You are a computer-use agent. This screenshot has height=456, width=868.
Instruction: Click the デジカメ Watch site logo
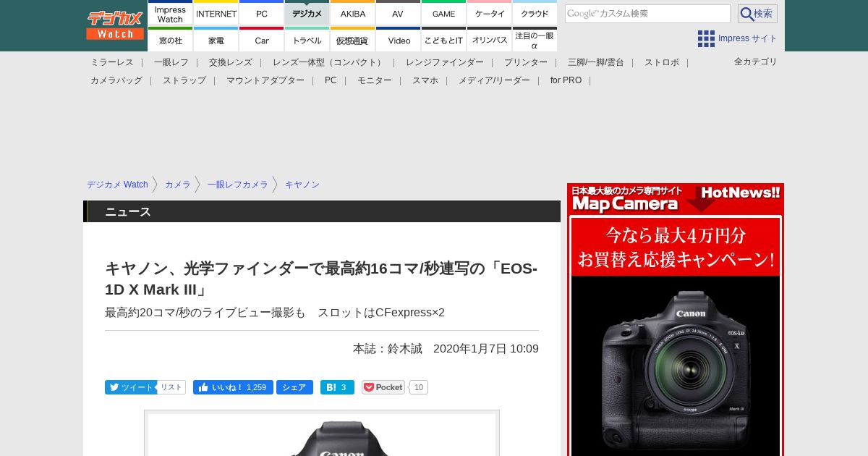pyautogui.click(x=115, y=25)
